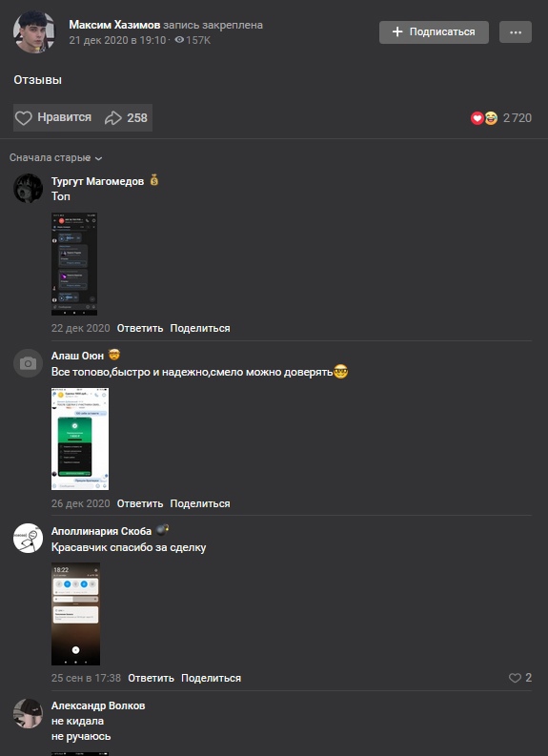Open Максим Хазимов's profile avatar

33,31
